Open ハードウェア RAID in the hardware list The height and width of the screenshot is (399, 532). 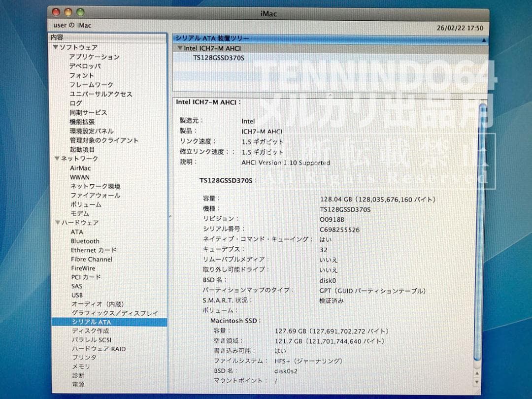click(99, 349)
